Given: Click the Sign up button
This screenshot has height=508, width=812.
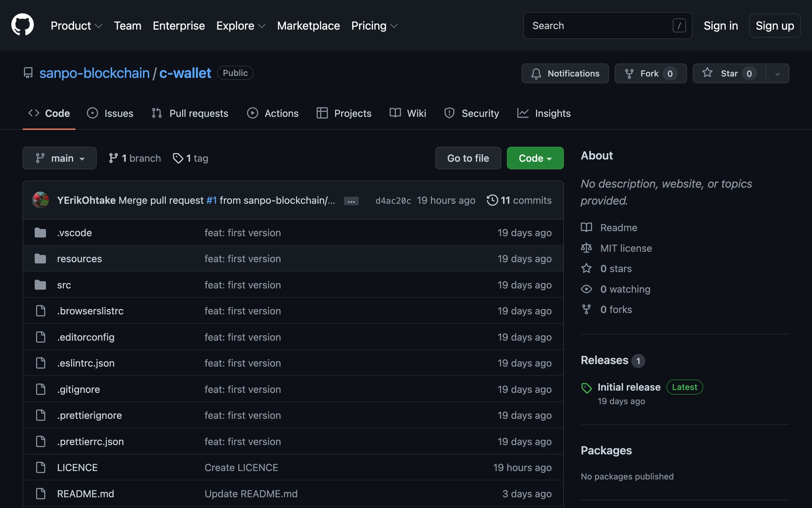Looking at the screenshot, I should (775, 25).
